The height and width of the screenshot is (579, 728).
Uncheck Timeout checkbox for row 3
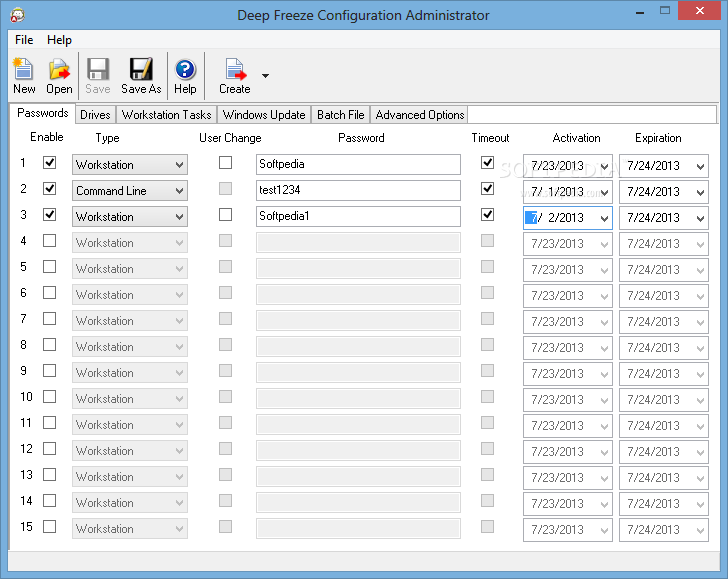pos(488,215)
